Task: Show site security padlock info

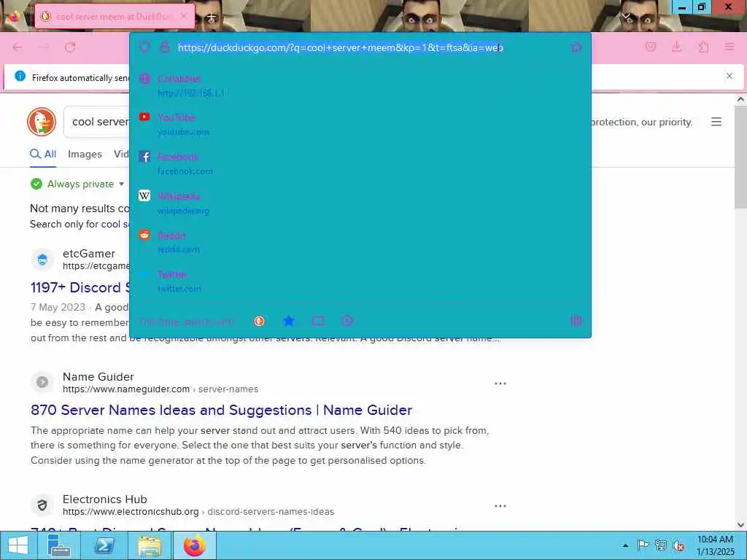Action: 165,47
